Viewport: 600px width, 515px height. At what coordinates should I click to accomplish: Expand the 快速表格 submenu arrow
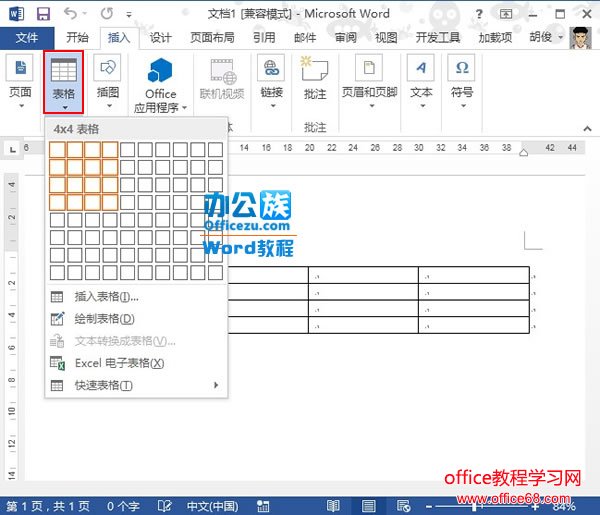[216, 385]
